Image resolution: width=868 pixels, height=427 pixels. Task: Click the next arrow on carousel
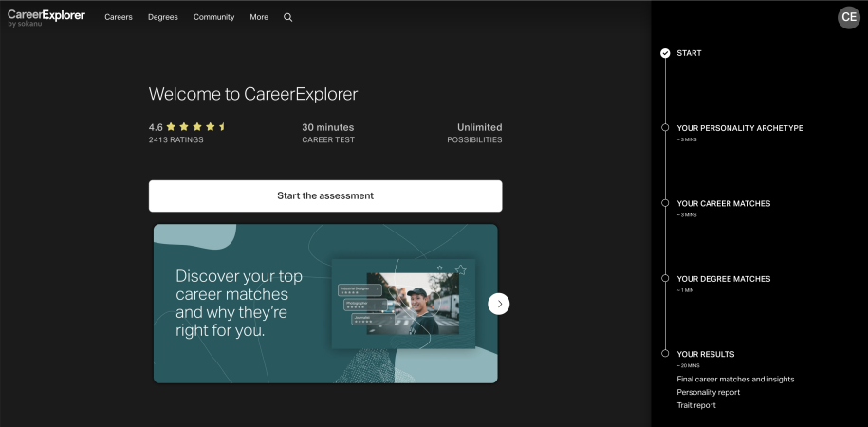(499, 304)
